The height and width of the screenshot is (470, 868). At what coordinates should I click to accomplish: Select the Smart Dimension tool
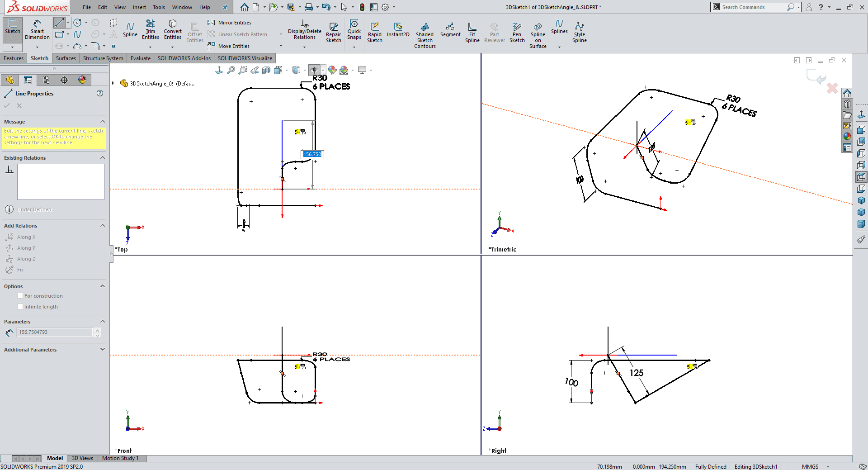click(37, 30)
